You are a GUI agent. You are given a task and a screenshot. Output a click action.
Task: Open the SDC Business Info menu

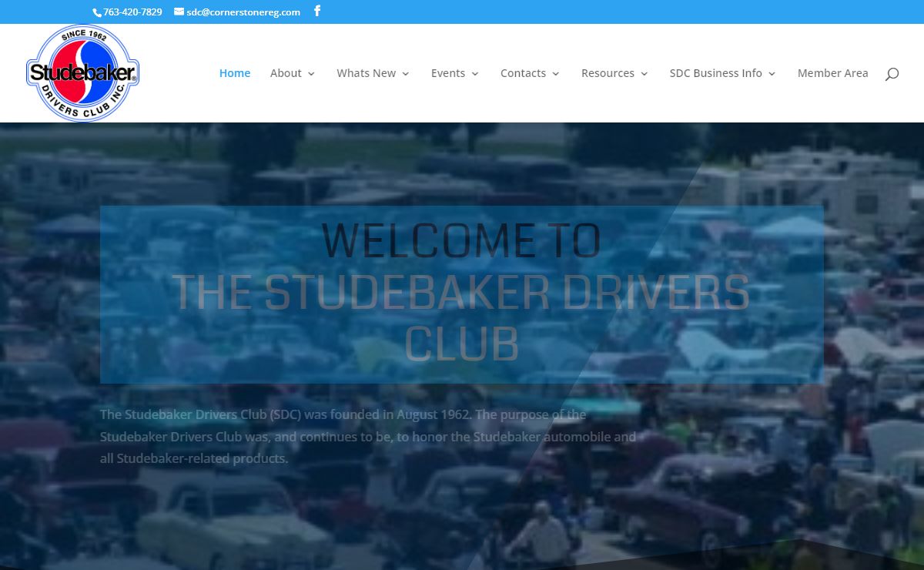[x=716, y=73]
